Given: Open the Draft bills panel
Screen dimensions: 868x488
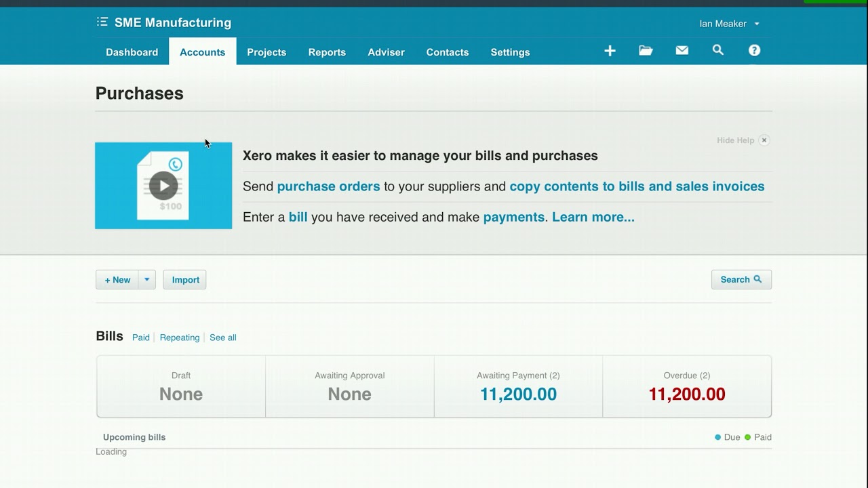Looking at the screenshot, I should tap(181, 386).
